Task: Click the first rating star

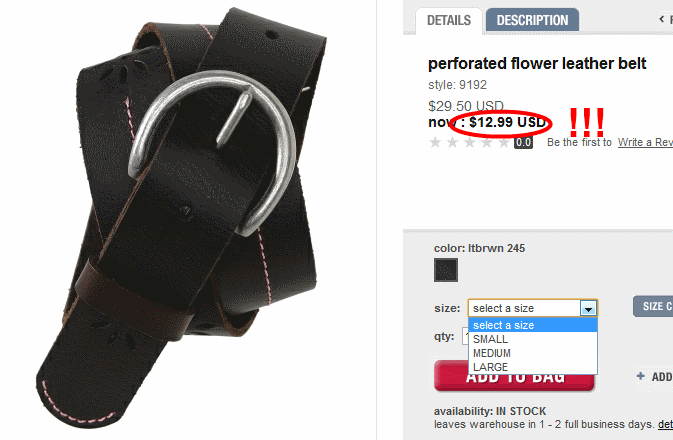Action: [x=435, y=142]
